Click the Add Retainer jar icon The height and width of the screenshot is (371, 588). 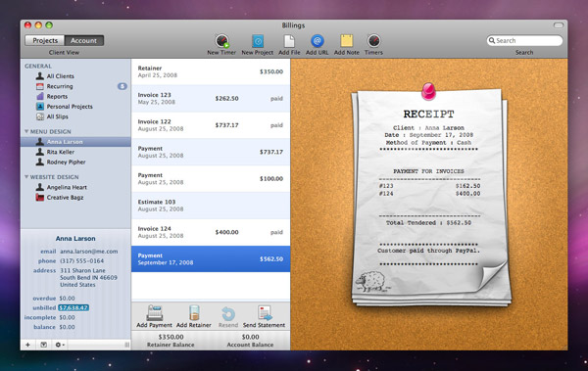pyautogui.click(x=194, y=313)
